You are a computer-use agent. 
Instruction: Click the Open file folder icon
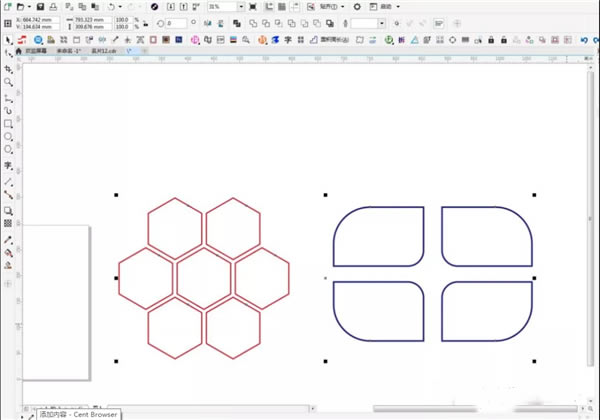pos(20,7)
